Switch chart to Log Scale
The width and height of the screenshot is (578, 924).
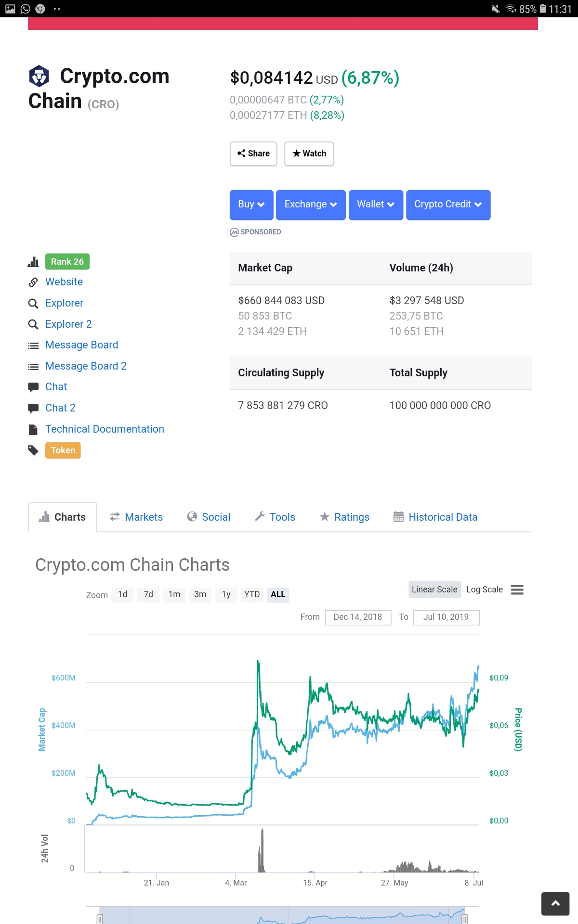[x=484, y=590]
